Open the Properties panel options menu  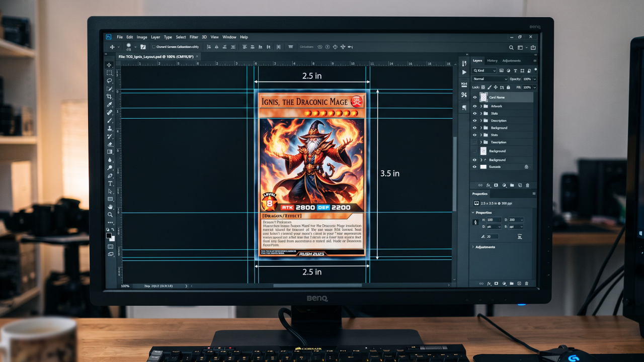[534, 194]
